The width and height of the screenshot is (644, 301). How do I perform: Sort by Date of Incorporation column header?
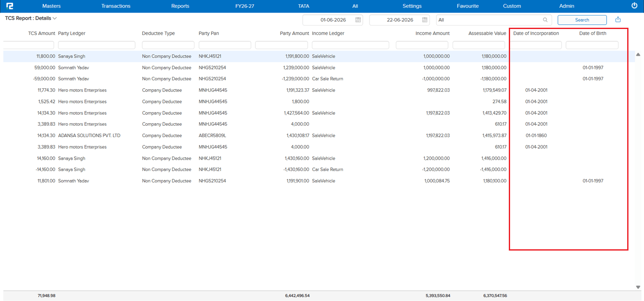click(x=536, y=33)
